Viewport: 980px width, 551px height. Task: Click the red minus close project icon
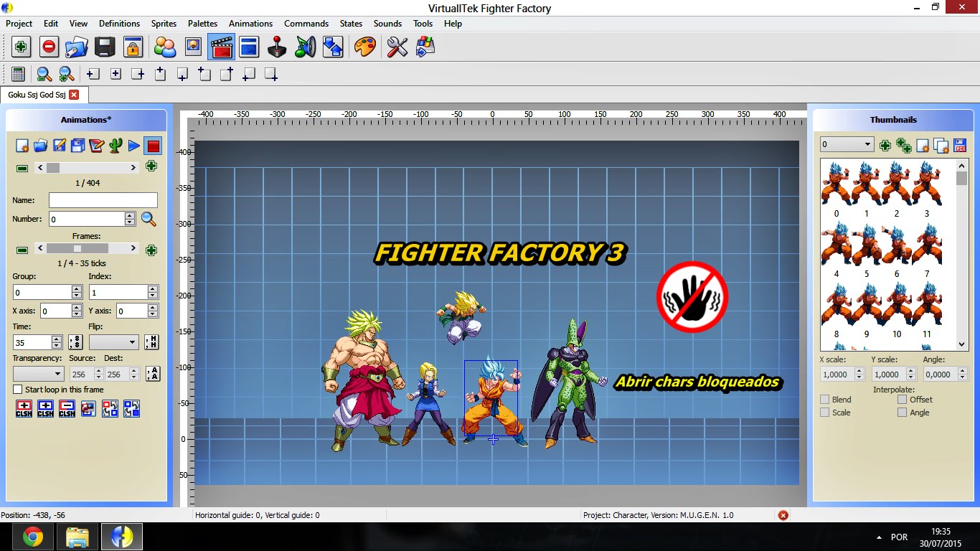[x=49, y=47]
